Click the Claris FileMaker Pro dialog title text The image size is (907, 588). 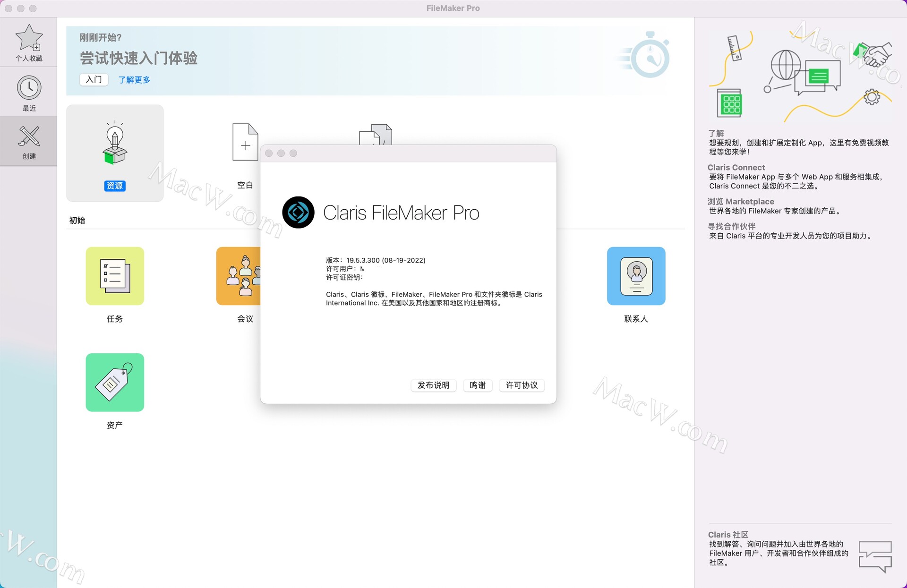[401, 213]
